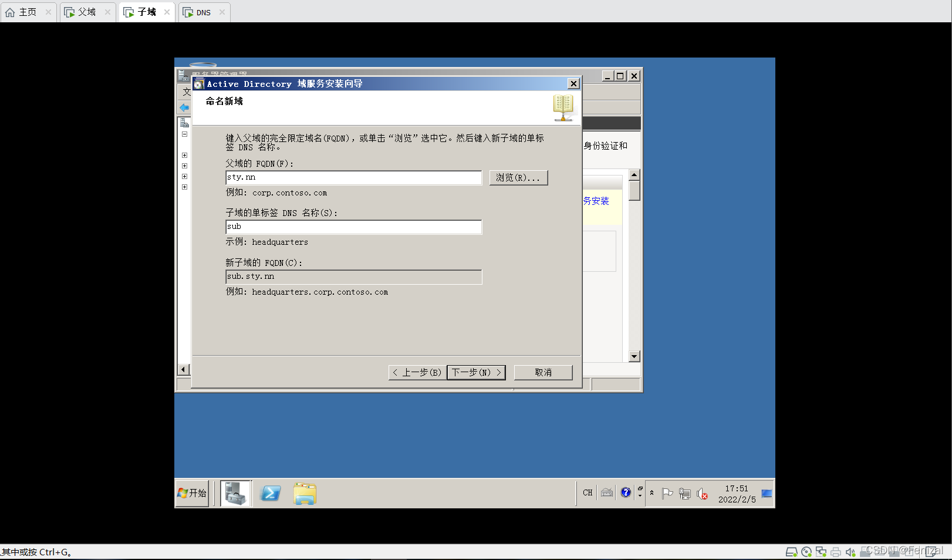This screenshot has width=952, height=560.
Task: Expand the first plus node in Server Manager tree
Action: [x=184, y=156]
